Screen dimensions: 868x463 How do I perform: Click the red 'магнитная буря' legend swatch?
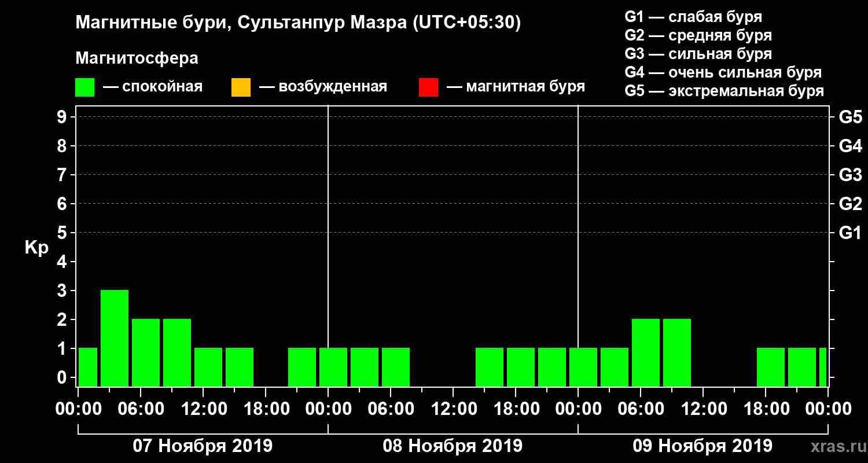coord(428,87)
